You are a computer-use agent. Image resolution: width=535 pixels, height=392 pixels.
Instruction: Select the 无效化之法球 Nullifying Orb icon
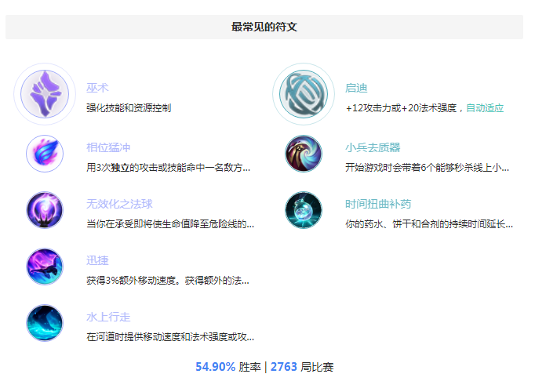point(45,210)
